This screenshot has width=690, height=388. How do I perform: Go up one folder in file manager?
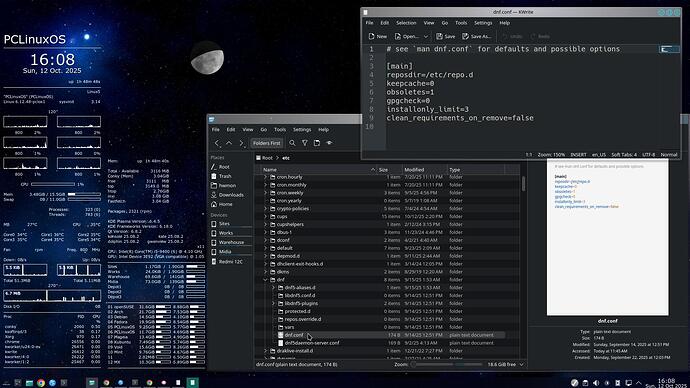click(x=229, y=143)
